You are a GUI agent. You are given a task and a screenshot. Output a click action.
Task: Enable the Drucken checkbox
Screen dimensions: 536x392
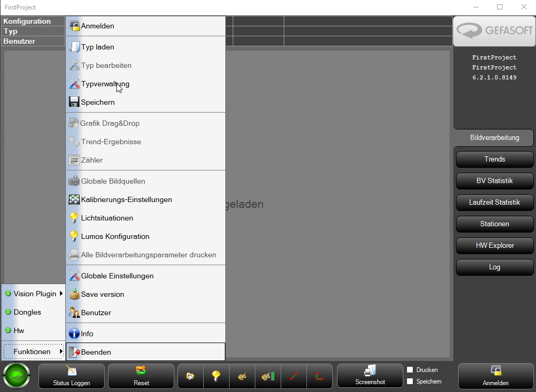point(410,370)
